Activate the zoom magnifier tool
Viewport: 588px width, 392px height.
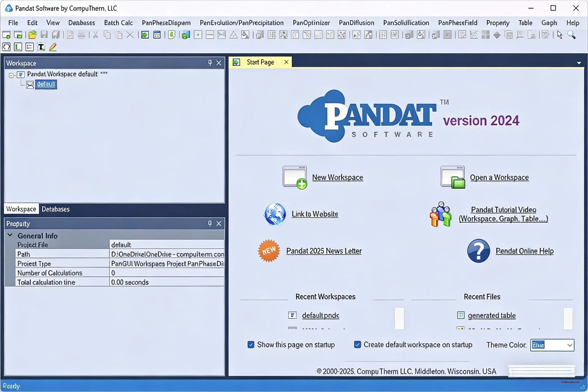click(x=571, y=35)
